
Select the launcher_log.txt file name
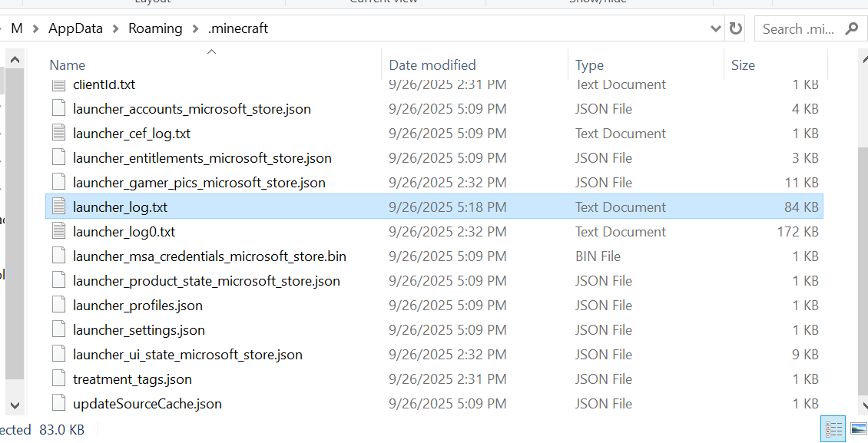point(120,207)
